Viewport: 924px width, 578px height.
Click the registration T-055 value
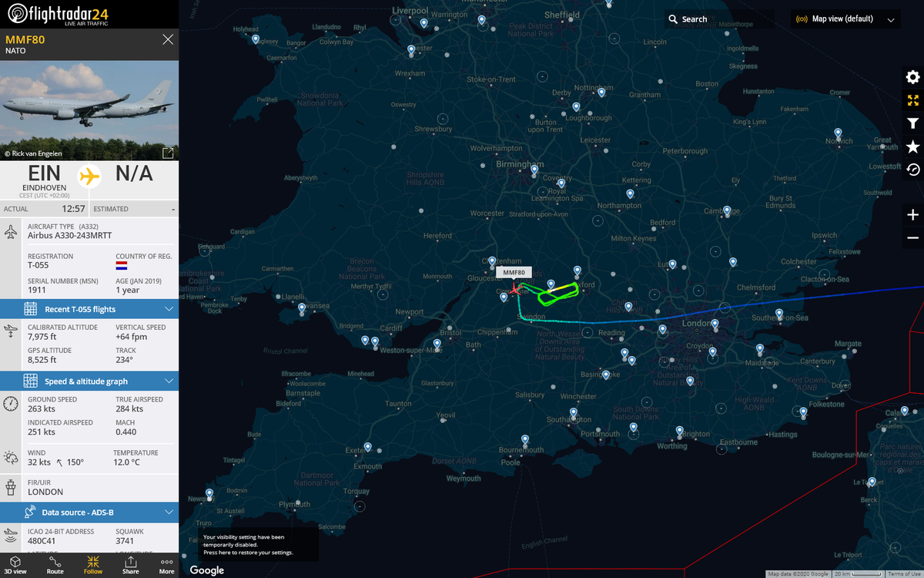pyautogui.click(x=38, y=265)
